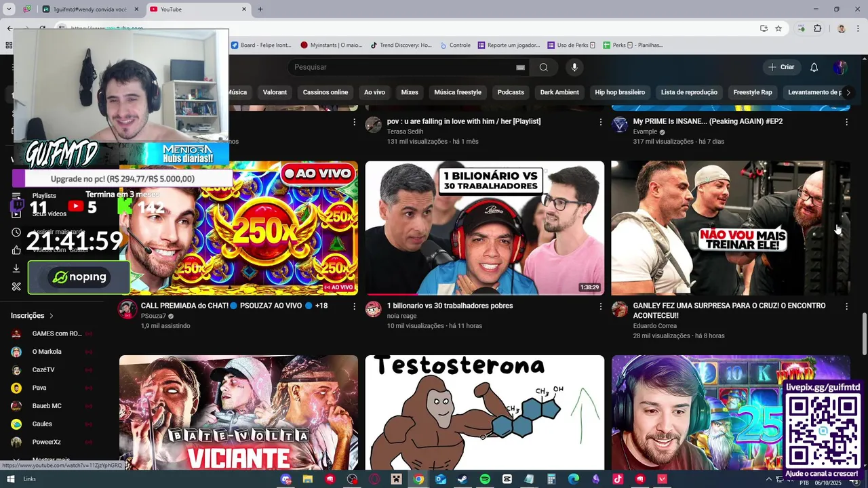The image size is (868, 488).
Task: Bookmark this page with the star icon
Action: [x=778, y=28]
